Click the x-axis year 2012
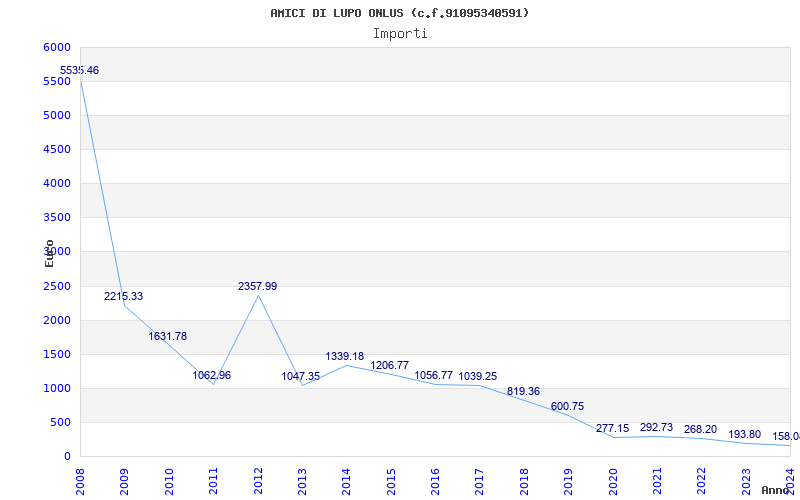The width and height of the screenshot is (800, 500). point(258,482)
